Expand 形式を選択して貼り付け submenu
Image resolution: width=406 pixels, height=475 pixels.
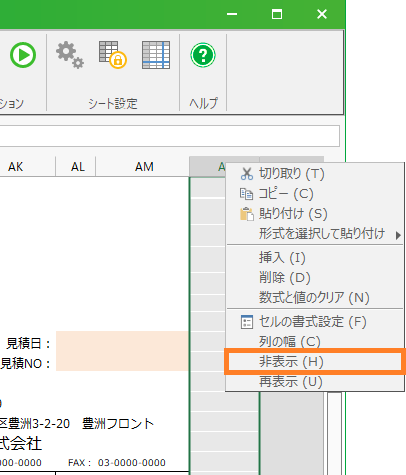point(315,234)
